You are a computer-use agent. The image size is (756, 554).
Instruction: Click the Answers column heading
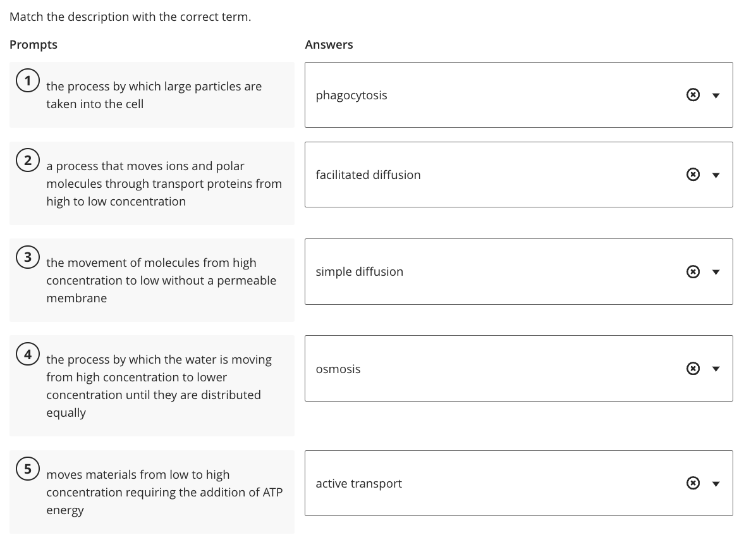[329, 44]
